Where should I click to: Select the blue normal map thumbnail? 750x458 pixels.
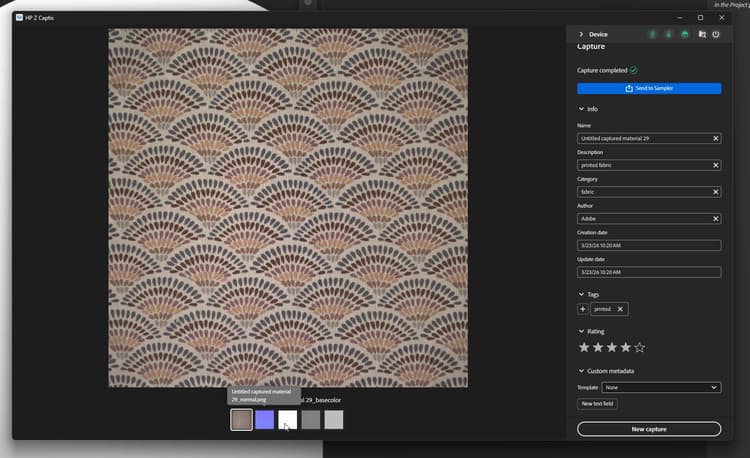264,420
